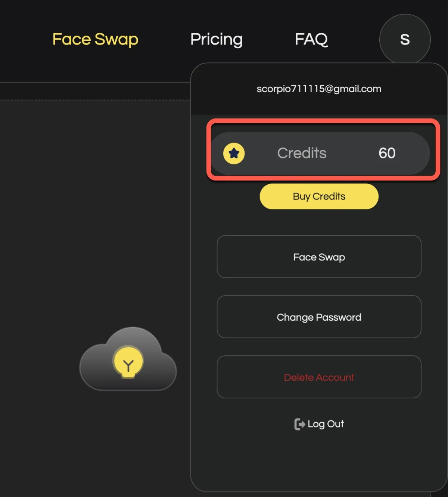Screen dimensions: 448x497
Task: Click the yellow star credits icon
Action: (234, 153)
